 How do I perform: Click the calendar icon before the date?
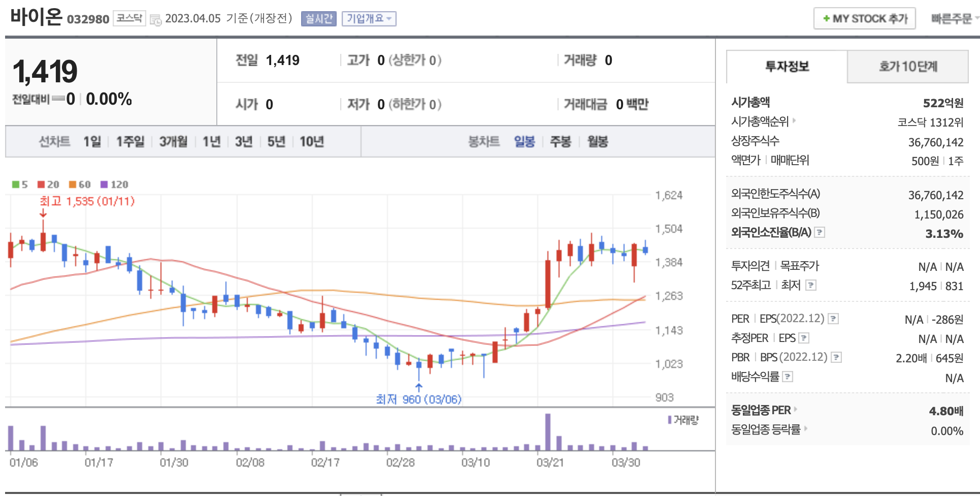click(155, 19)
